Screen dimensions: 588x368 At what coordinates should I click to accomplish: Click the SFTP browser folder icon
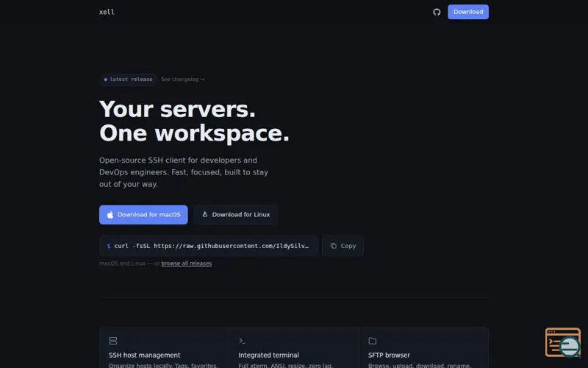click(x=373, y=341)
